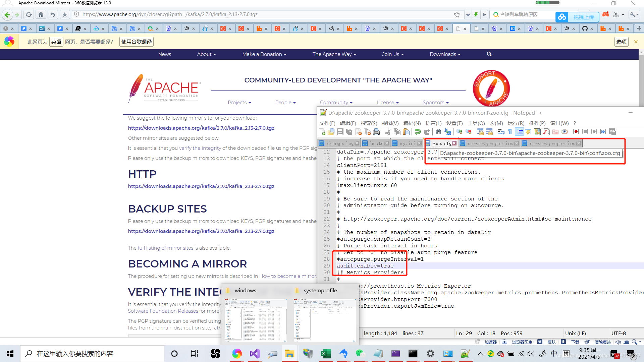This screenshot has height=362, width=644.
Task: Click the Undo arrow in Notepad++
Action: [x=418, y=132]
